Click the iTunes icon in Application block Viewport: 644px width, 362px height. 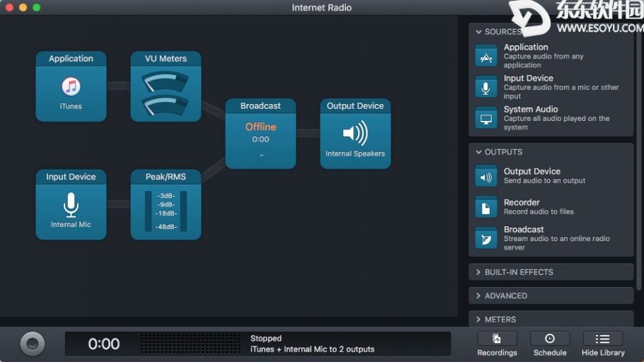pyautogui.click(x=71, y=86)
